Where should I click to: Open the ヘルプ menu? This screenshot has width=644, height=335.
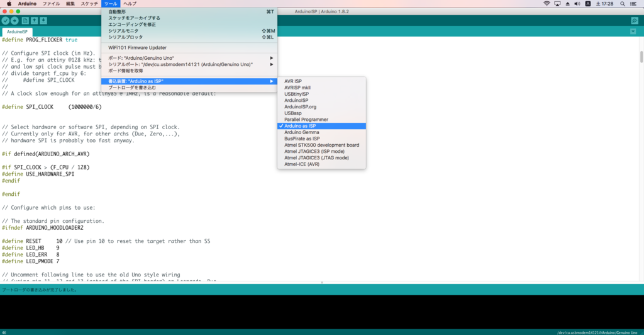(130, 4)
